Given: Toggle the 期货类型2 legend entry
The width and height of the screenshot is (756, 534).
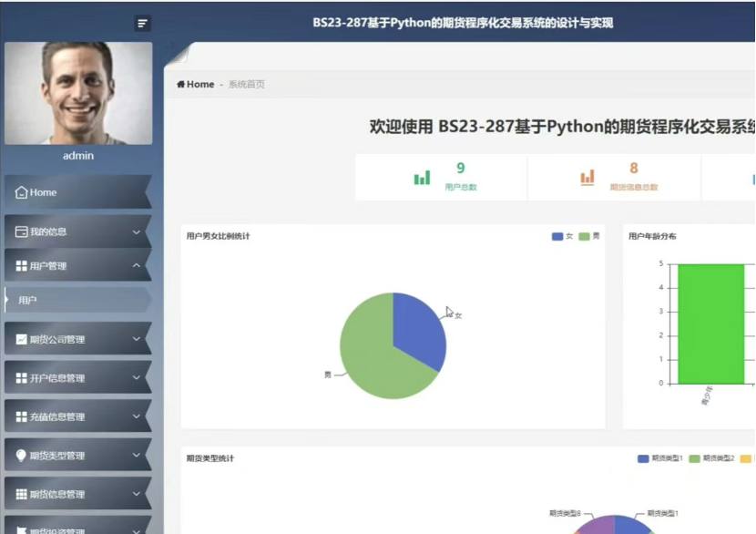Looking at the screenshot, I should click(711, 458).
